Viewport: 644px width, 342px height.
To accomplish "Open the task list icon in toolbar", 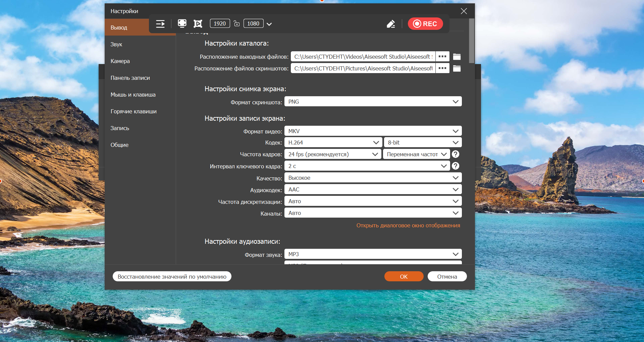I will (x=160, y=24).
